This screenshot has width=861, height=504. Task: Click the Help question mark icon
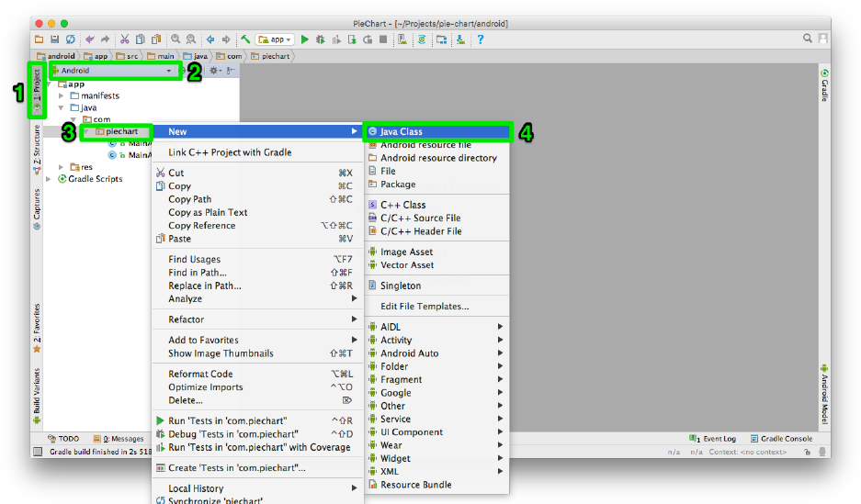[481, 39]
